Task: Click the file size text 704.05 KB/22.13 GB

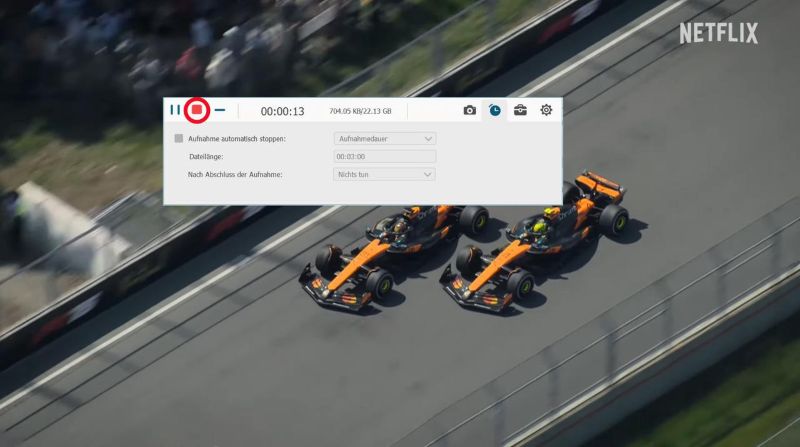Action: pos(360,111)
